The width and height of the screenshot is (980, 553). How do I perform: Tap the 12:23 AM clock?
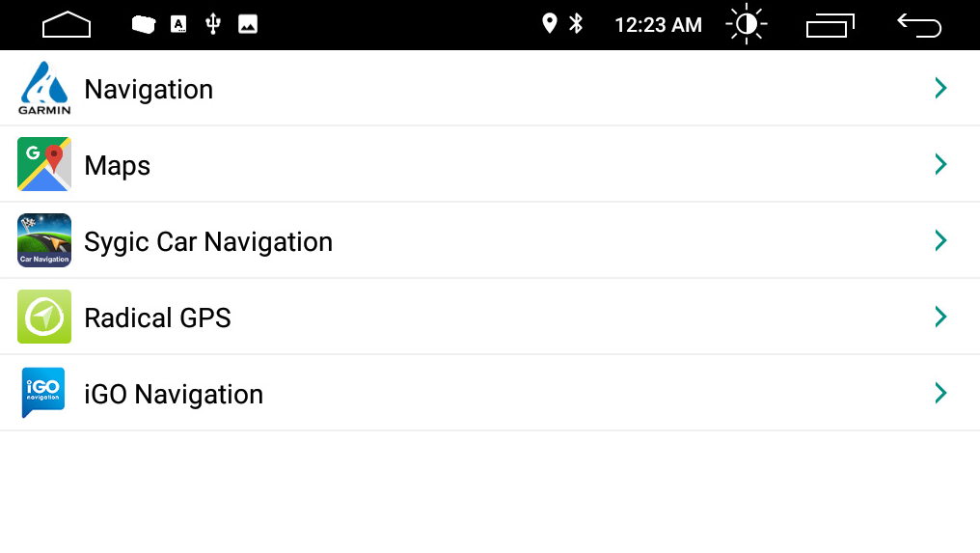coord(658,25)
